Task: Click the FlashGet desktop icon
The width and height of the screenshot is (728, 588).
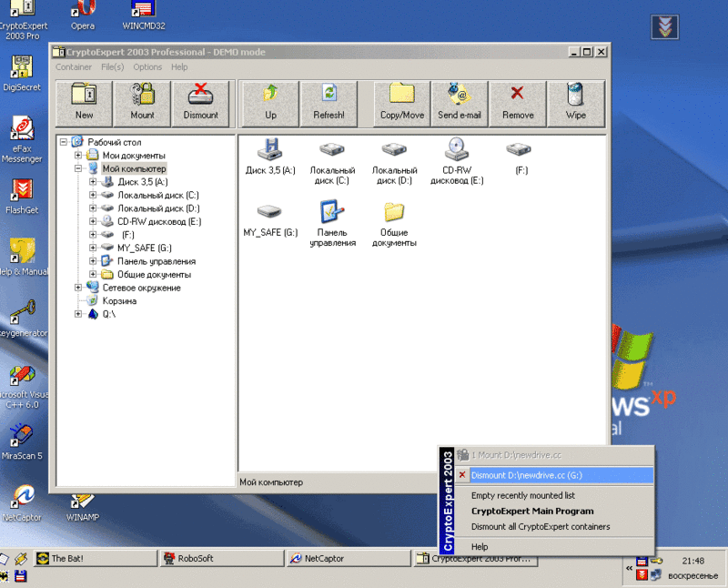Action: point(21,197)
